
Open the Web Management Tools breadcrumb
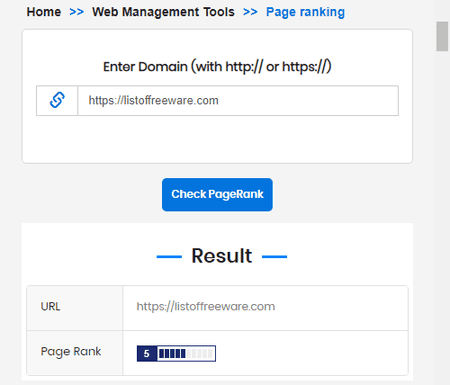pyautogui.click(x=163, y=12)
